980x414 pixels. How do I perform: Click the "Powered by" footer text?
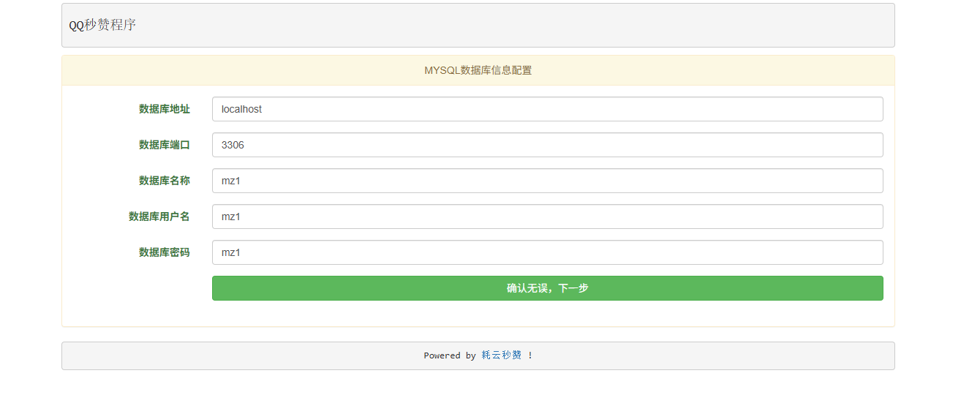pos(449,355)
